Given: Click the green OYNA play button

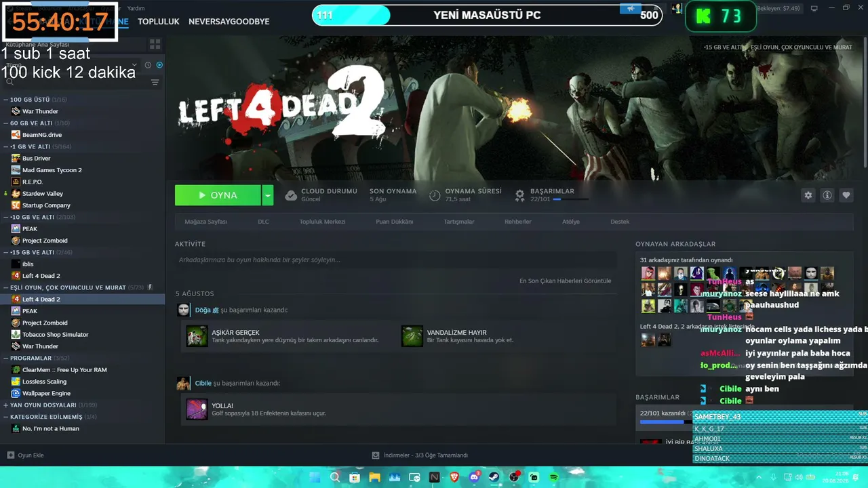Looking at the screenshot, I should coord(218,195).
